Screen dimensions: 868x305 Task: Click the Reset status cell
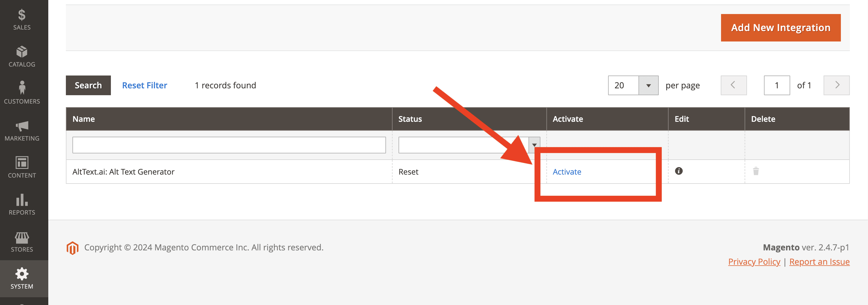[x=408, y=172]
